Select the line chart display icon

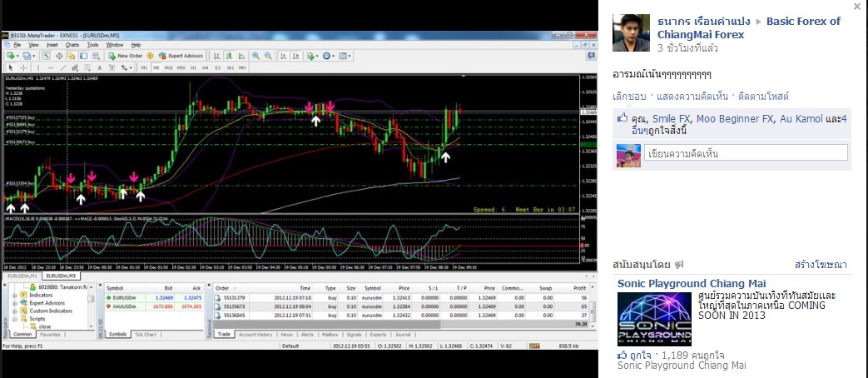(x=241, y=56)
